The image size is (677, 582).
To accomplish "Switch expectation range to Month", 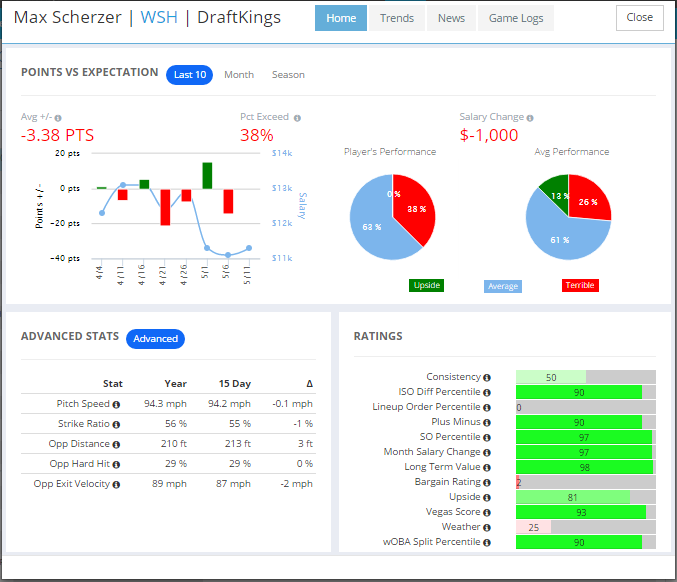I will pyautogui.click(x=239, y=75).
